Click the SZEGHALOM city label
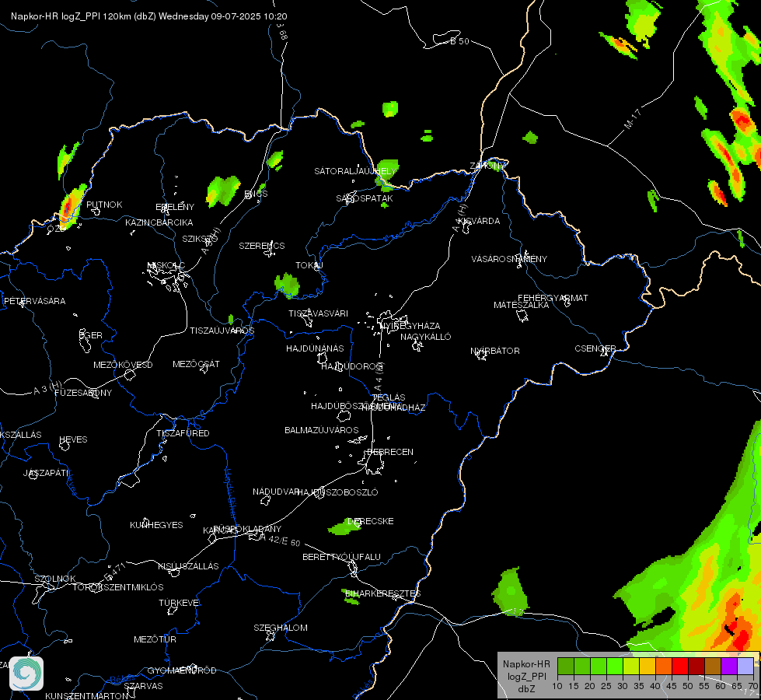The width and height of the screenshot is (761, 700). point(281,628)
